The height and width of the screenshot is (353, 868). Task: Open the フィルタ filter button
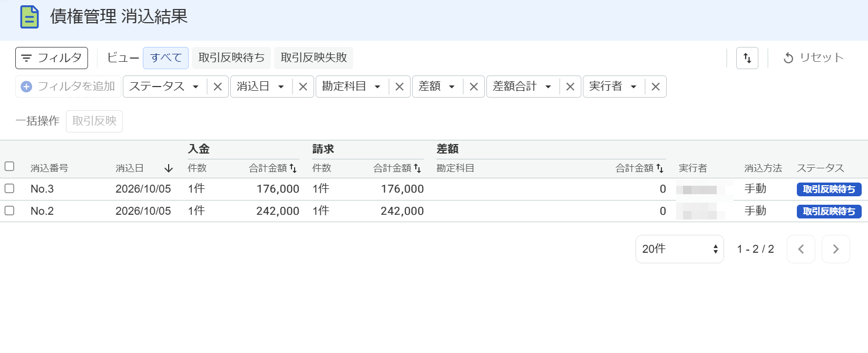(x=52, y=58)
